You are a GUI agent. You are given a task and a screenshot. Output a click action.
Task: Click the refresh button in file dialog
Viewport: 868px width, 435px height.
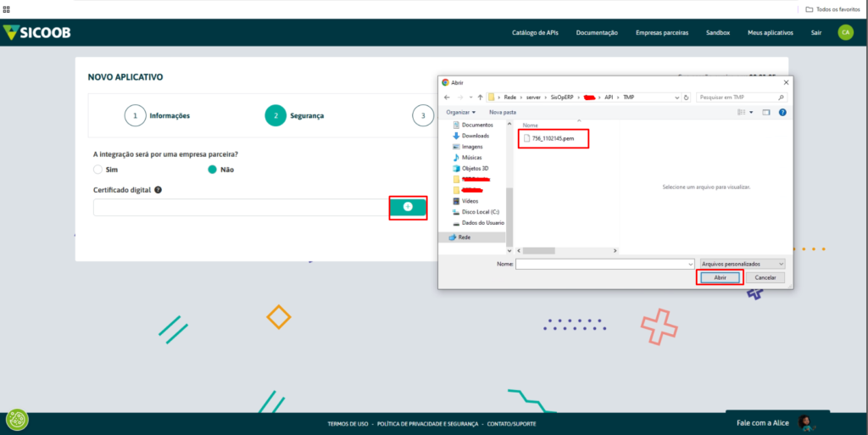tap(686, 98)
